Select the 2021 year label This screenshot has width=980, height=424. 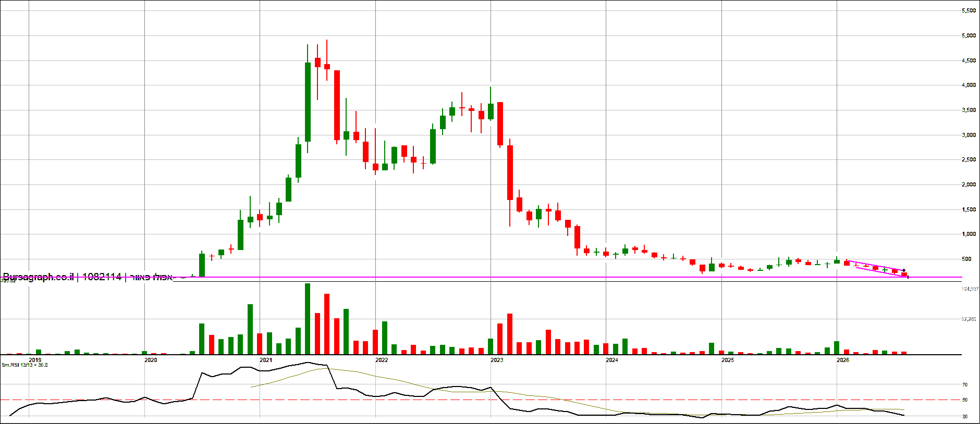pos(266,360)
